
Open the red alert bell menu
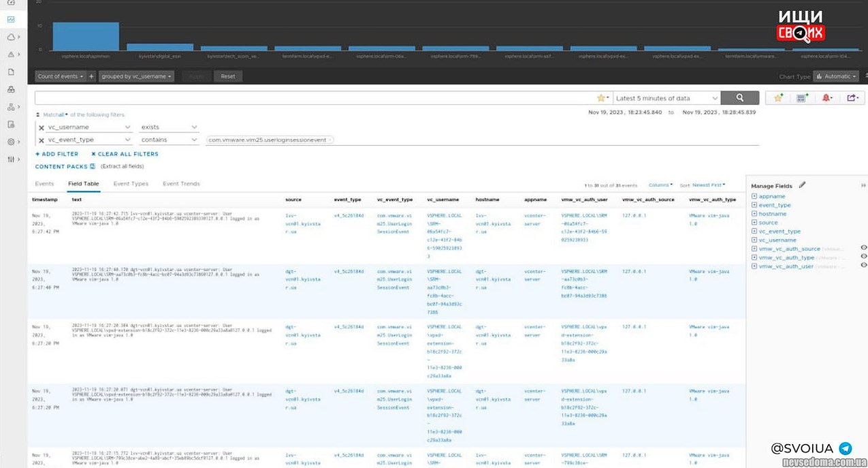(827, 98)
